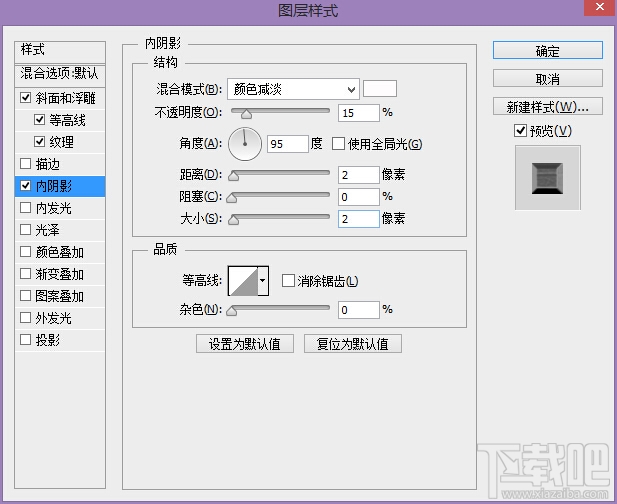Open the 内发光 settings row label
The image size is (617, 504).
pyautogui.click(x=54, y=208)
